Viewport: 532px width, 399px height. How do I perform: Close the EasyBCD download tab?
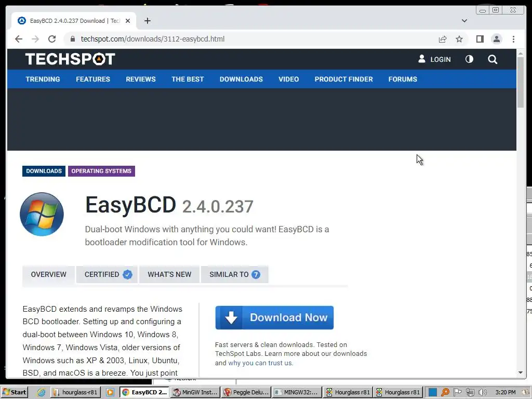click(128, 21)
